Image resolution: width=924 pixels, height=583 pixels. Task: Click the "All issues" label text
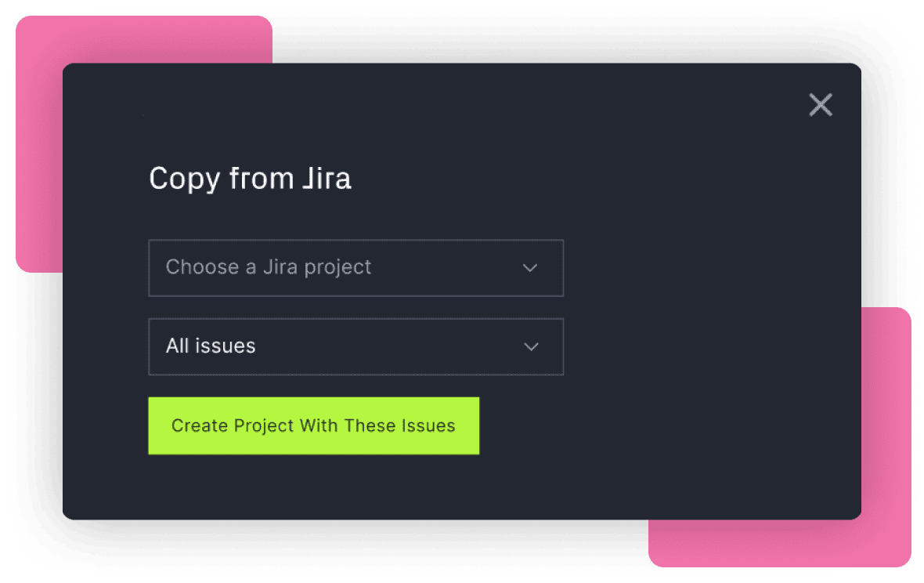tap(211, 346)
